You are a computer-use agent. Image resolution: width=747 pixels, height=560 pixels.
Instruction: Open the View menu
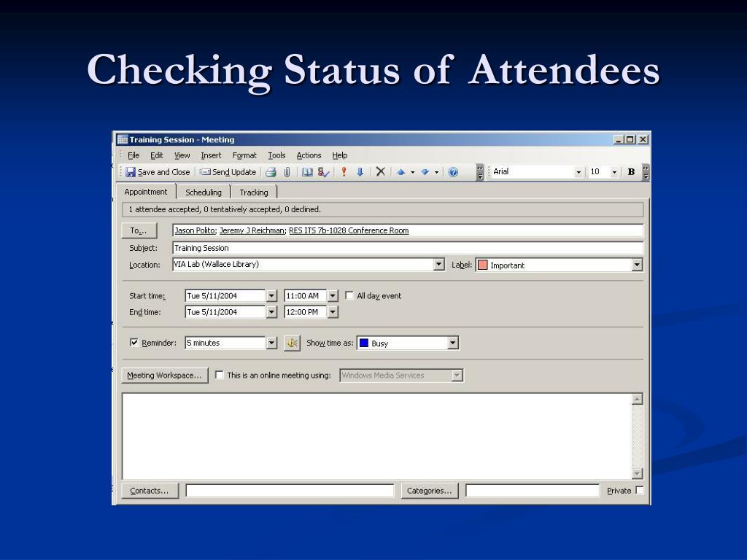(x=182, y=155)
